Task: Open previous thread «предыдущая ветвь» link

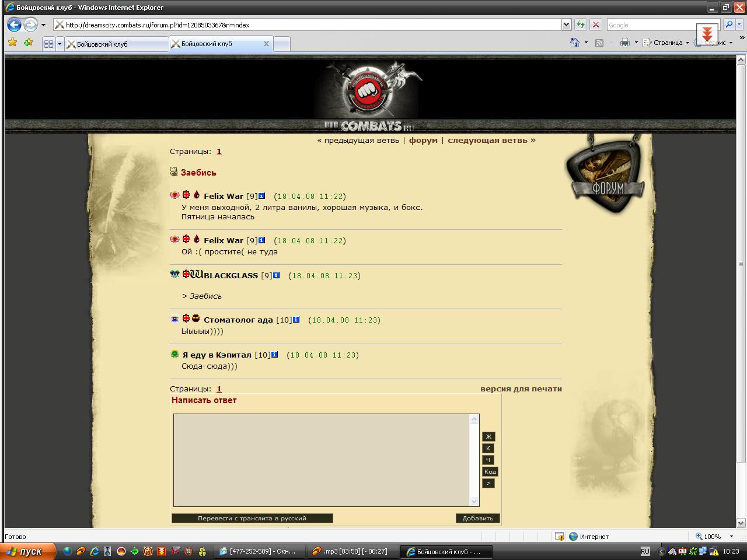Action: pyautogui.click(x=358, y=140)
